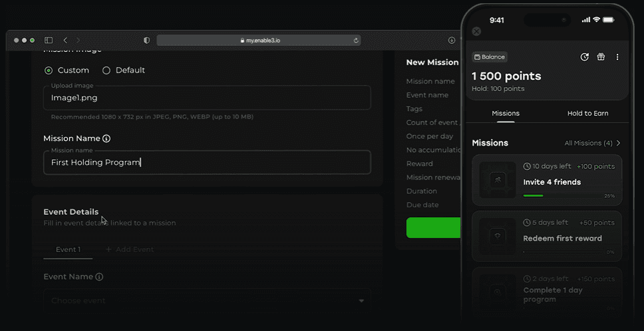Open info icon next to Event Name
Screen dimensions: 644x331
(x=99, y=277)
